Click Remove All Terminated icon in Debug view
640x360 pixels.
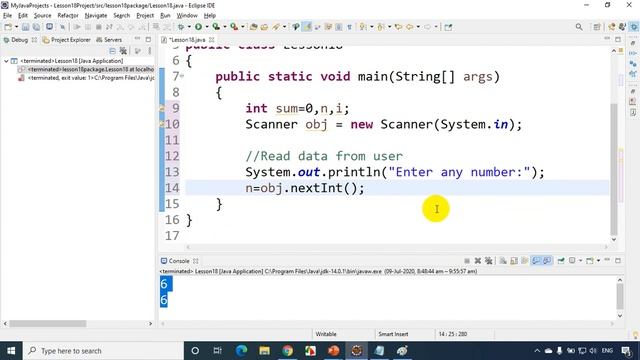tap(123, 51)
